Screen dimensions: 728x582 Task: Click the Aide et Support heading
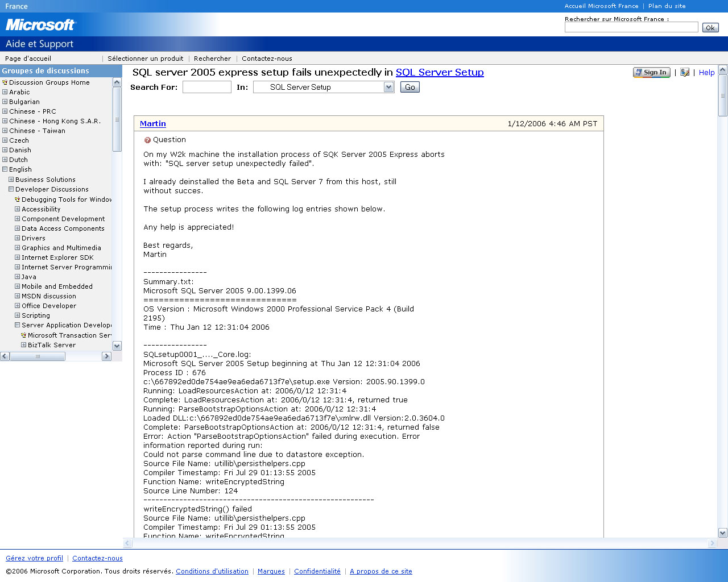[x=40, y=44]
